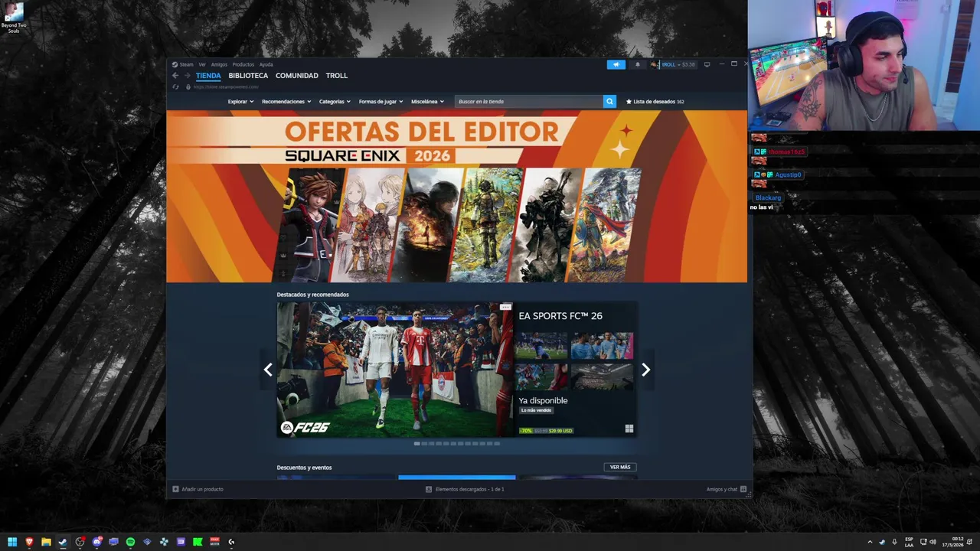This screenshot has height=551, width=980.
Task: Open the Square Enix Ofertas del Editor banner
Action: click(457, 197)
